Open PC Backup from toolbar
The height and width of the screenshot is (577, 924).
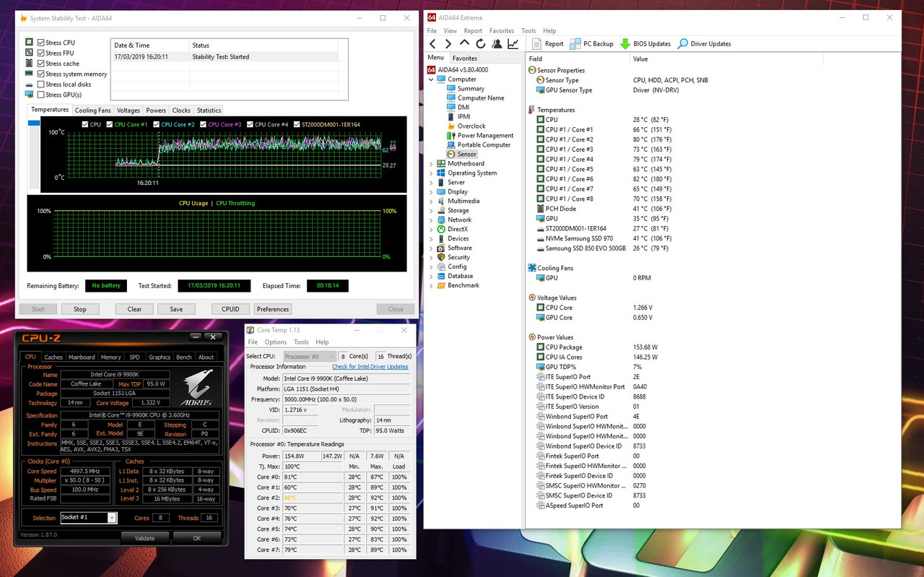[592, 44]
